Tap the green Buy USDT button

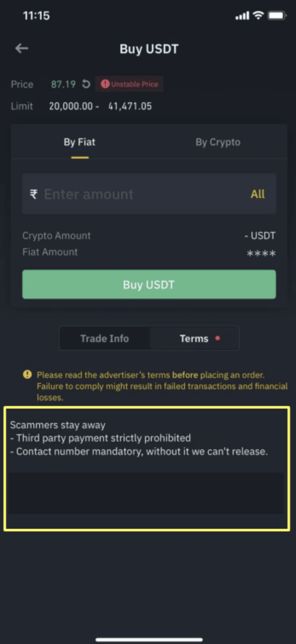tap(149, 284)
